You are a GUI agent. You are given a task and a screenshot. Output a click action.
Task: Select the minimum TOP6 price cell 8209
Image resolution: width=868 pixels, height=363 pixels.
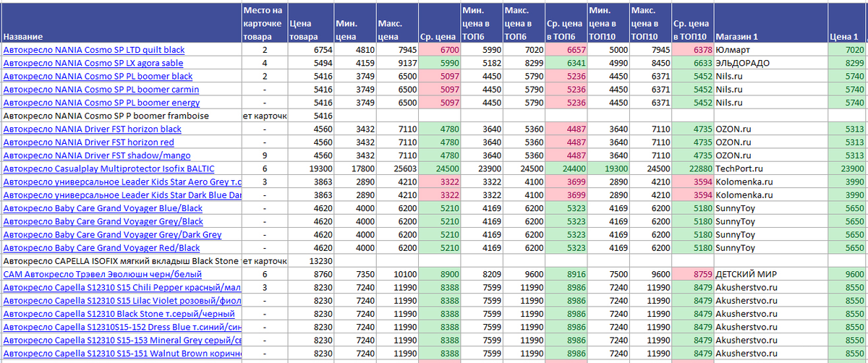pyautogui.click(x=482, y=274)
